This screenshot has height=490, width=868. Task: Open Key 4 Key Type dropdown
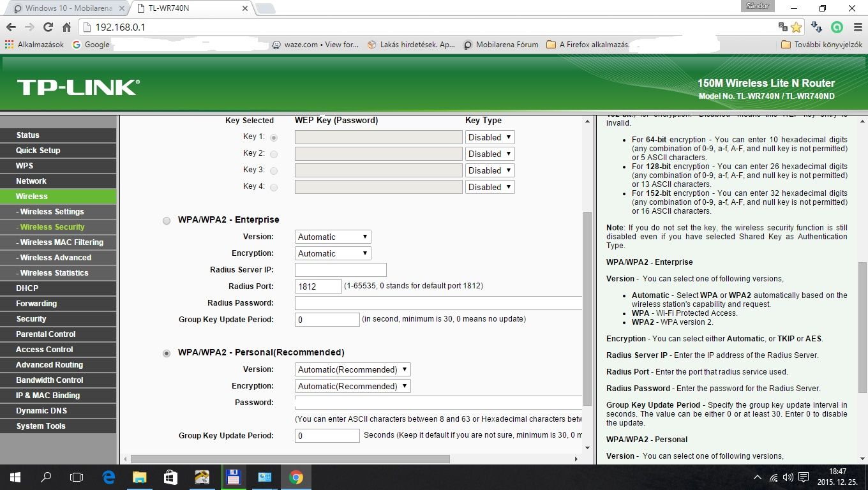pyautogui.click(x=490, y=187)
